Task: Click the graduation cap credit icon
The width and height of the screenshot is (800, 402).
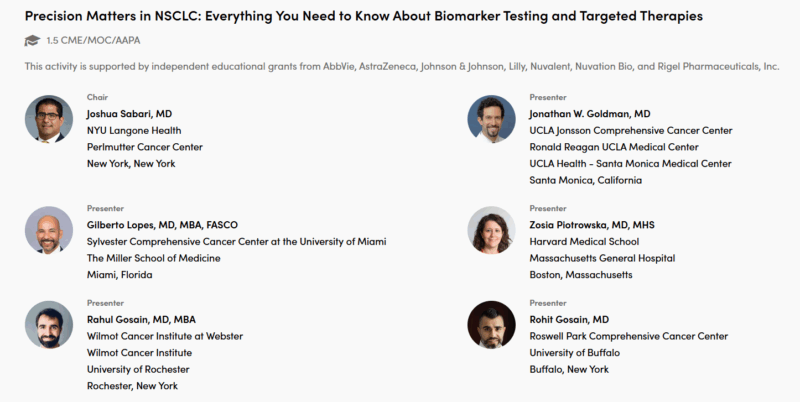Action: tap(32, 40)
